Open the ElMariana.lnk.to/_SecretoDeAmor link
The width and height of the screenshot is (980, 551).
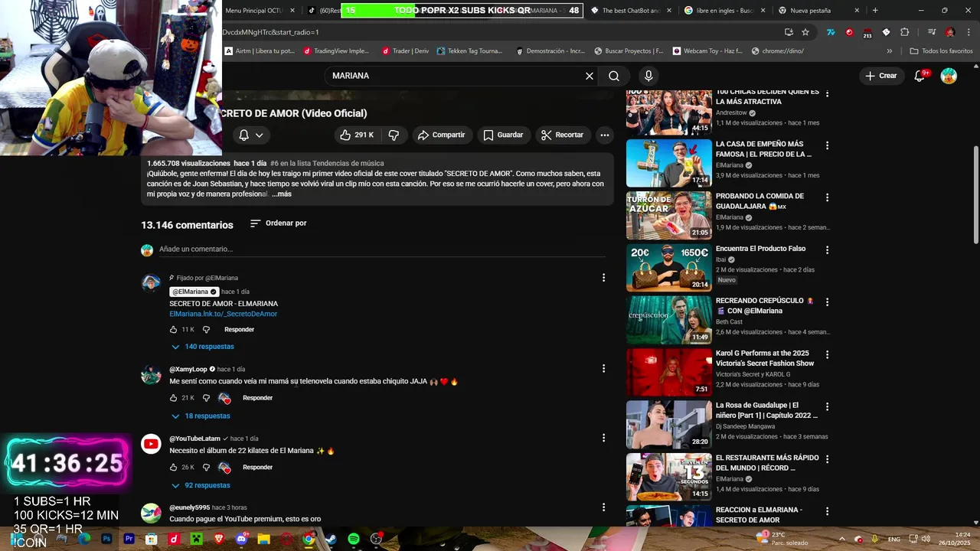[224, 314]
